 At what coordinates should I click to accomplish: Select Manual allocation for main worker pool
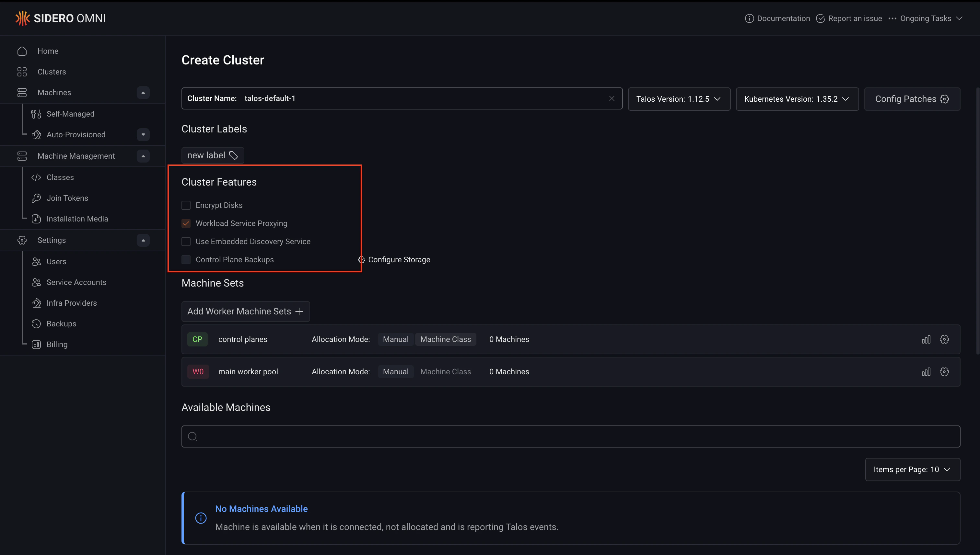coord(395,371)
